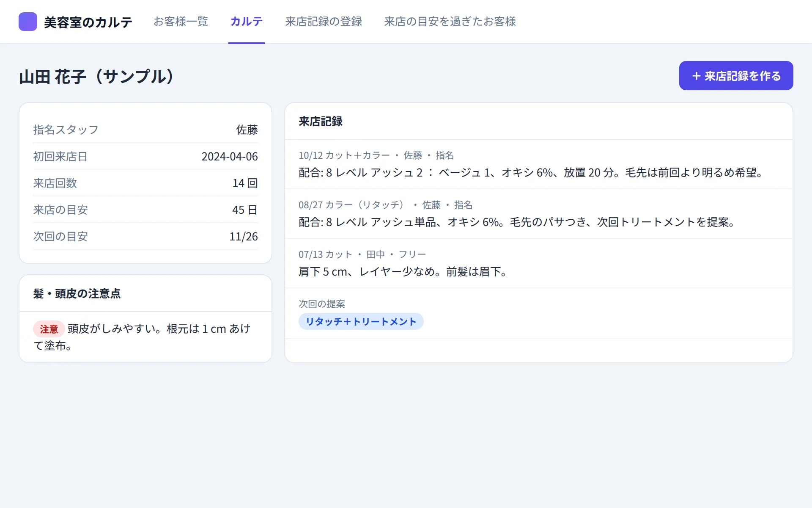
Task: Open the 10/12 カット+カラー record header
Action: pos(376,155)
